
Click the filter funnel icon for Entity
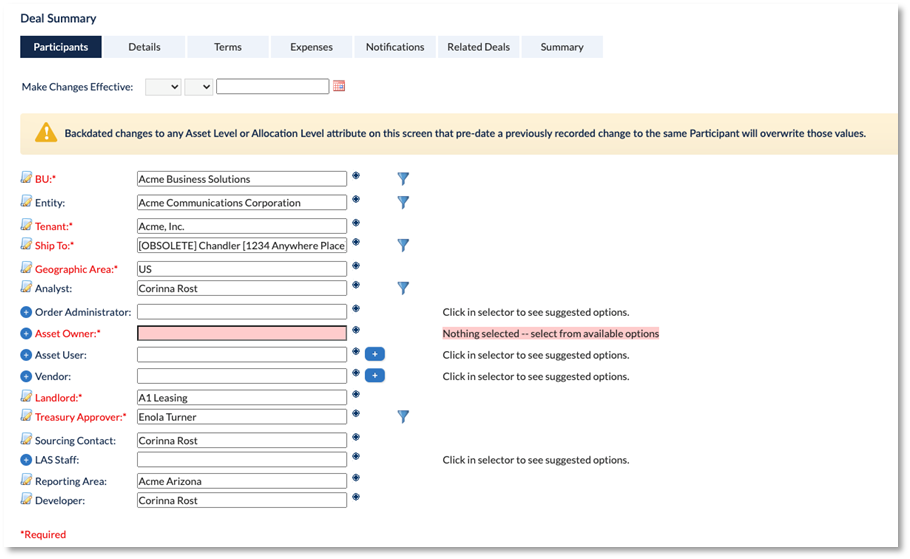pyautogui.click(x=403, y=203)
